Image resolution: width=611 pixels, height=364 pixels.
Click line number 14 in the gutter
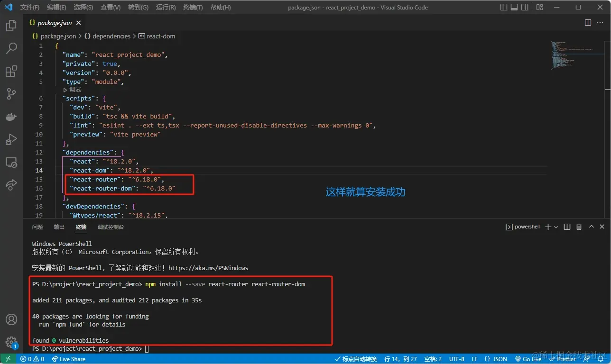(x=39, y=170)
